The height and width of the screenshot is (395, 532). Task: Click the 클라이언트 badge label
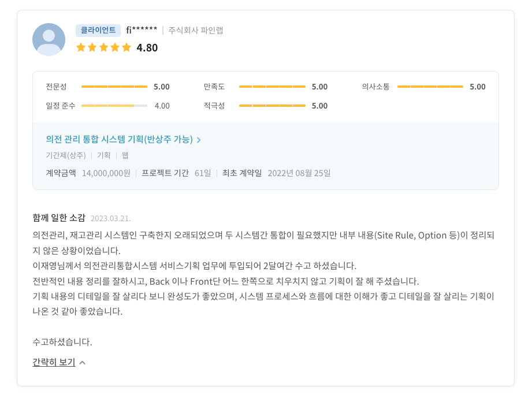98,30
